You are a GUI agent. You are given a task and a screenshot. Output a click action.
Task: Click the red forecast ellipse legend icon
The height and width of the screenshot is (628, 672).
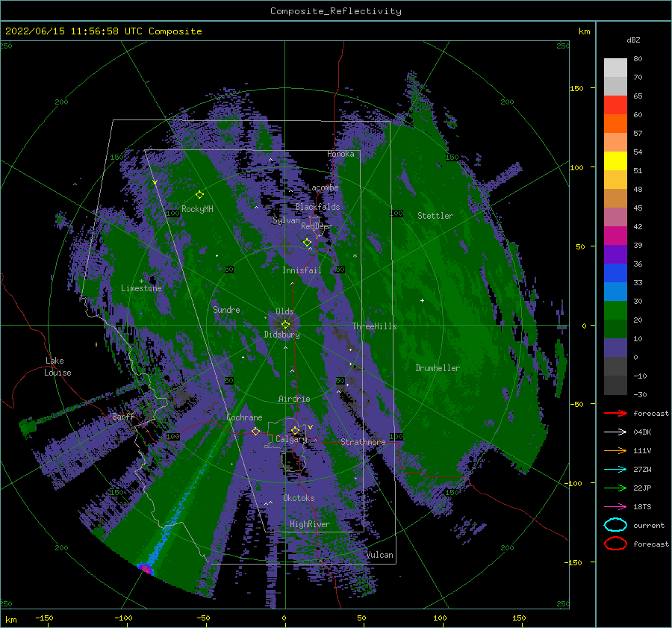coord(615,544)
